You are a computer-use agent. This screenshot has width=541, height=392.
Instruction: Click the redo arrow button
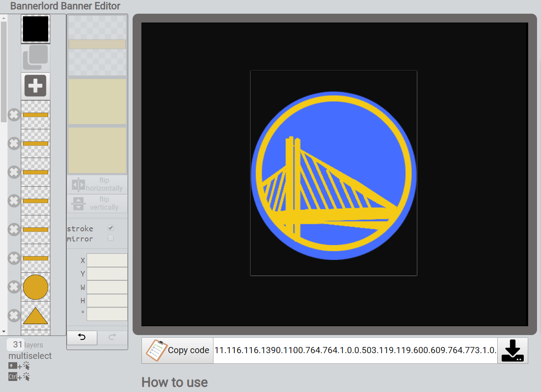pyautogui.click(x=112, y=338)
